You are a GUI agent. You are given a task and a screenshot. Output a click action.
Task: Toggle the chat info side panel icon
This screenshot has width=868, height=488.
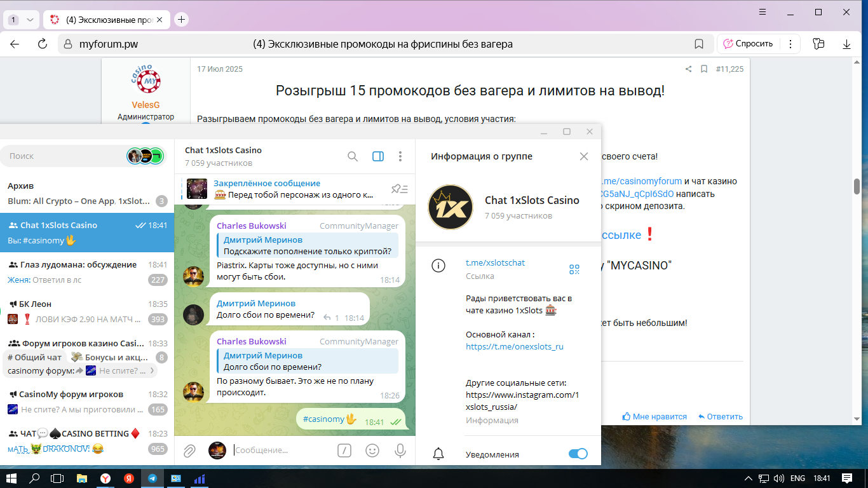point(378,156)
